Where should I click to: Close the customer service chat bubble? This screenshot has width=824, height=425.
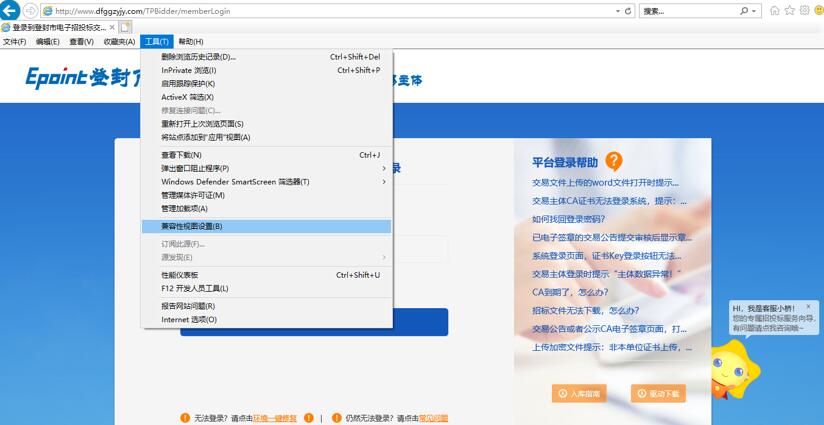pyautogui.click(x=808, y=307)
